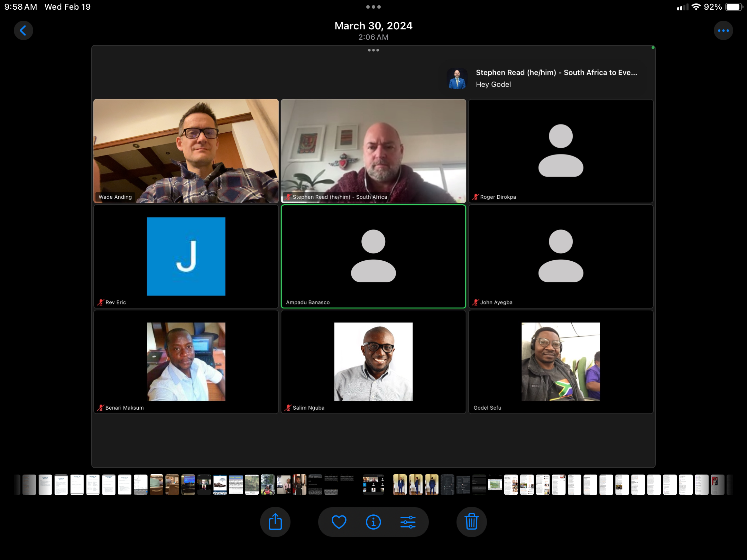Tap the March 30, 2024 date title
This screenshot has width=747, height=560.
(373, 26)
